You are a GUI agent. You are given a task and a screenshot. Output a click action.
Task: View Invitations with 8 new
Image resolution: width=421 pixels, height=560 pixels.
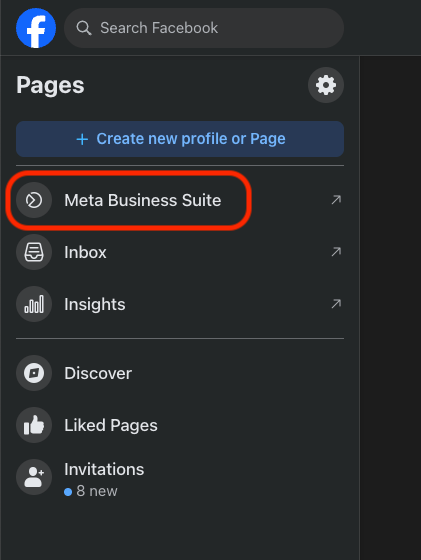pos(180,477)
